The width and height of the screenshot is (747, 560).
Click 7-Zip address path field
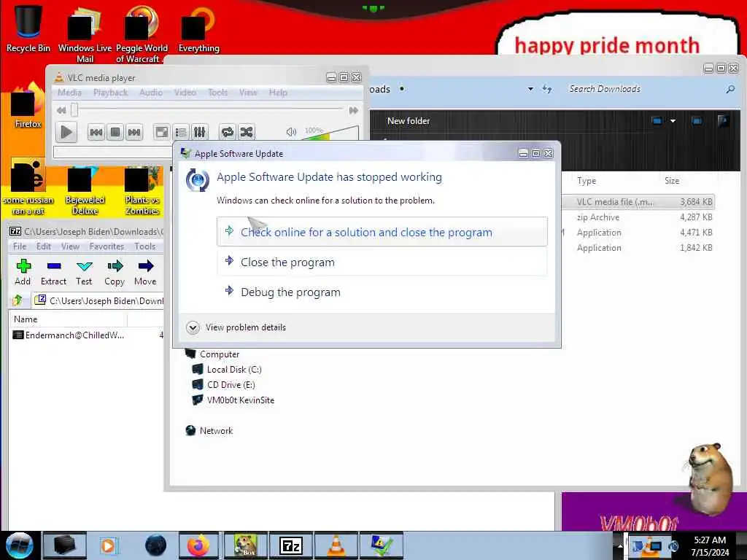(98, 300)
